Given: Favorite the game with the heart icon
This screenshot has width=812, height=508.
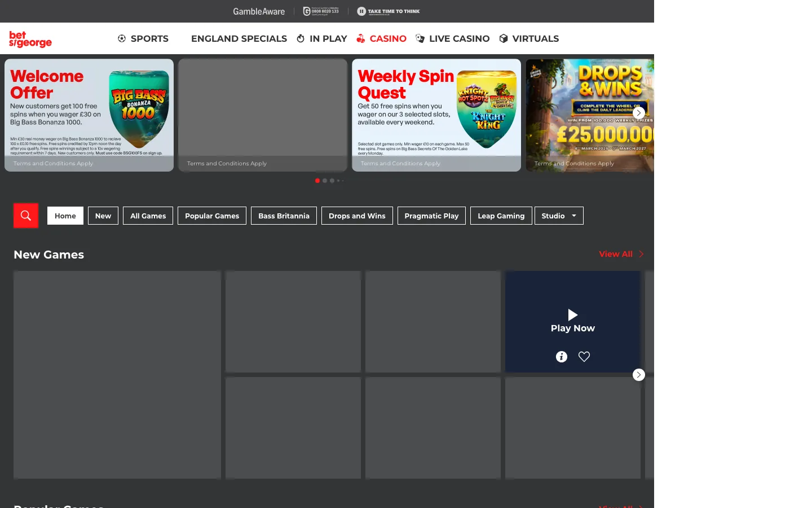Looking at the screenshot, I should [x=584, y=357].
